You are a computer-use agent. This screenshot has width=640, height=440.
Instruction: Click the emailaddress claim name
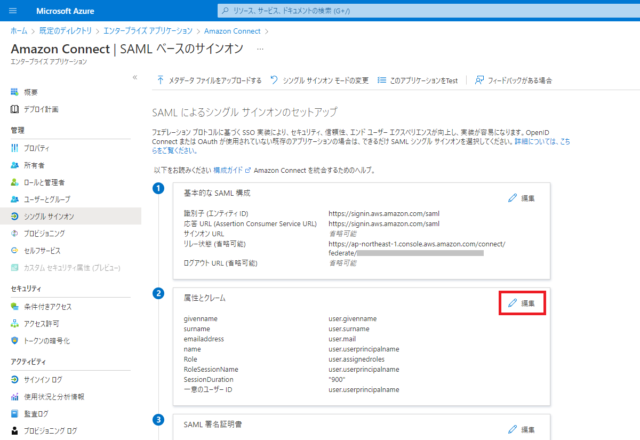[x=204, y=339]
